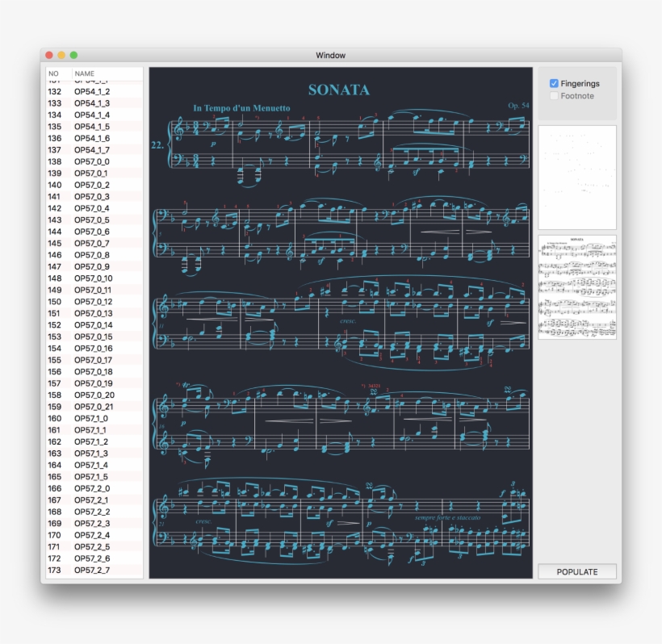Click the POPULATE button
Screen dimensions: 662x644
pos(576,572)
